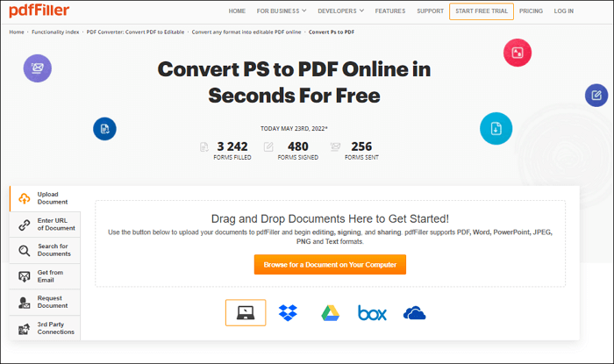The image size is (614, 364).
Task: Open Convert any format breadcrumb link
Action: point(246,32)
